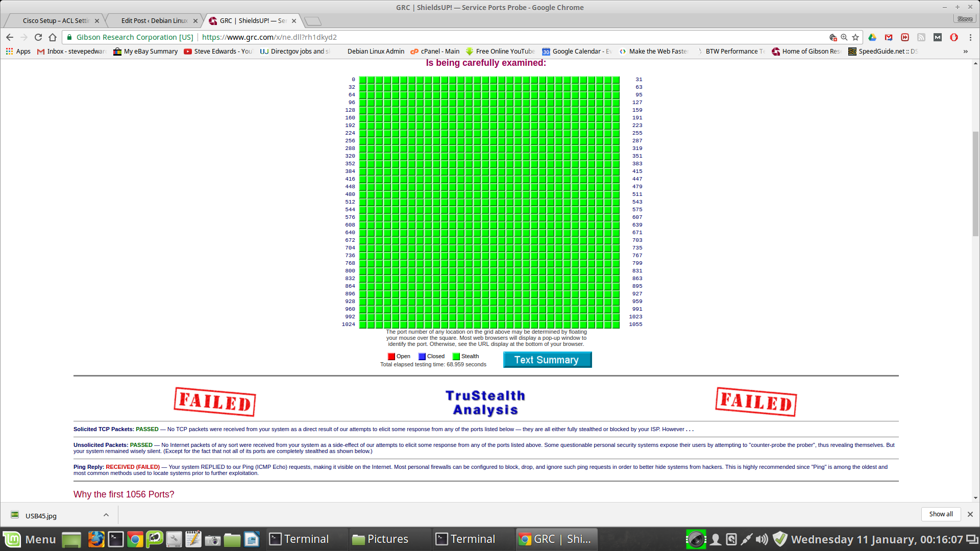Click the Opera extension icon
Screen dimensions: 980x551
[x=953, y=37]
